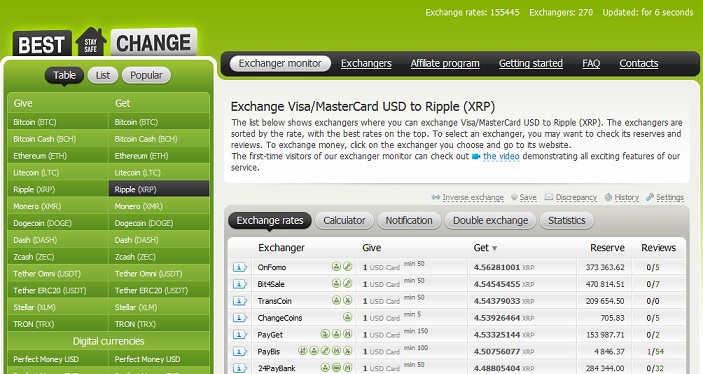Select Exchanger monitor in top menu
This screenshot has height=374, width=703.
click(x=280, y=64)
